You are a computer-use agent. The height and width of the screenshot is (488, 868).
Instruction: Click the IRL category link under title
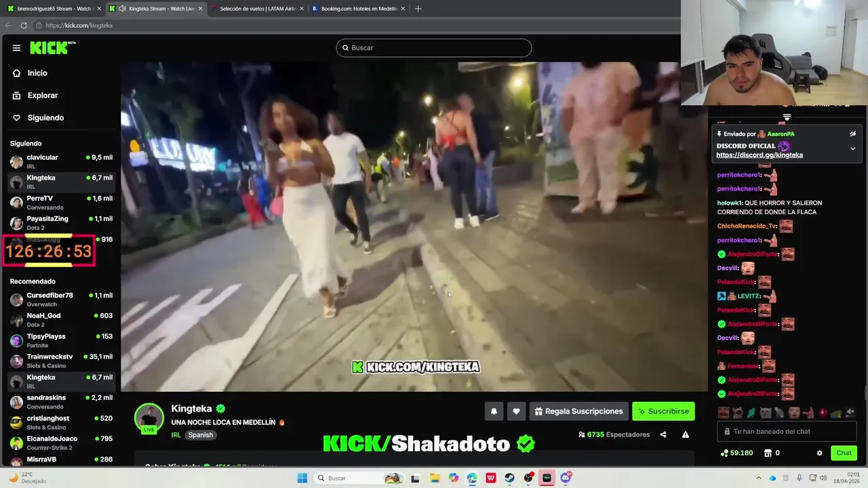pyautogui.click(x=176, y=435)
